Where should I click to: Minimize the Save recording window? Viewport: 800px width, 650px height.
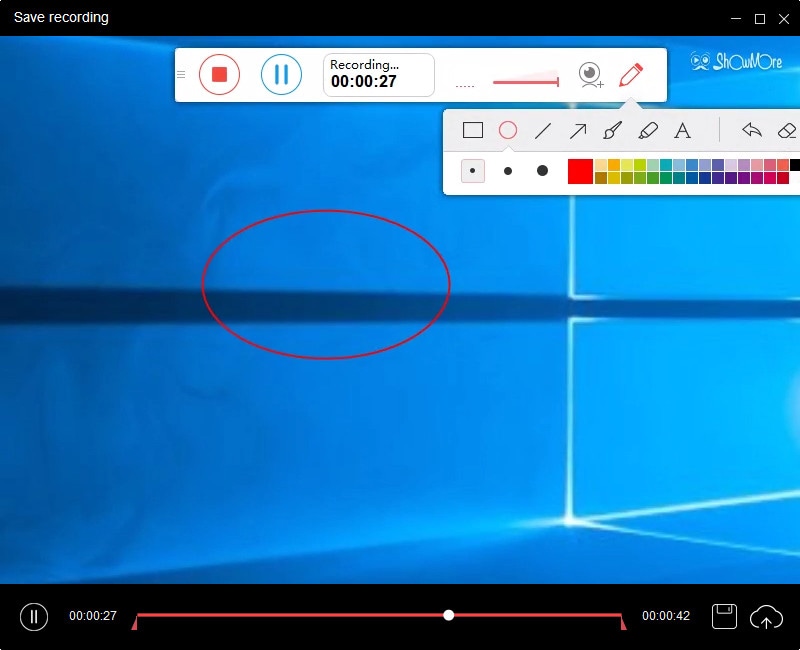click(x=736, y=18)
